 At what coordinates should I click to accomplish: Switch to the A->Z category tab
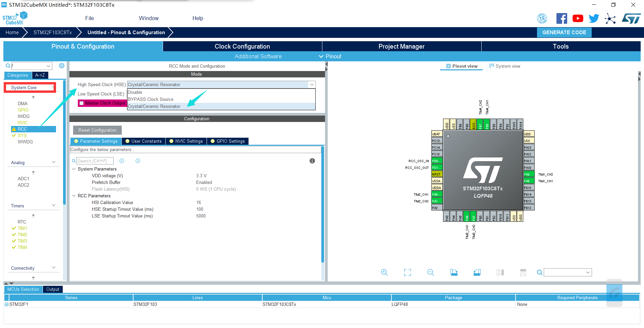point(40,75)
